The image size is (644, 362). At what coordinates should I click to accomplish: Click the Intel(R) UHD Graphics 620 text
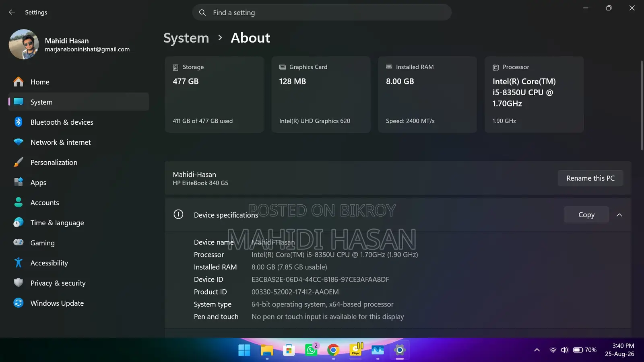315,121
